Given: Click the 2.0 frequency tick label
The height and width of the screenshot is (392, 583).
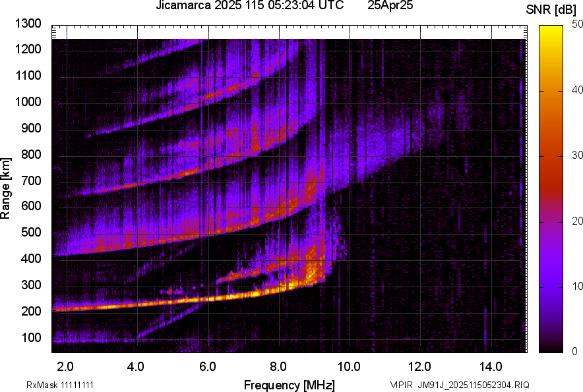Looking at the screenshot, I should click(x=65, y=367).
